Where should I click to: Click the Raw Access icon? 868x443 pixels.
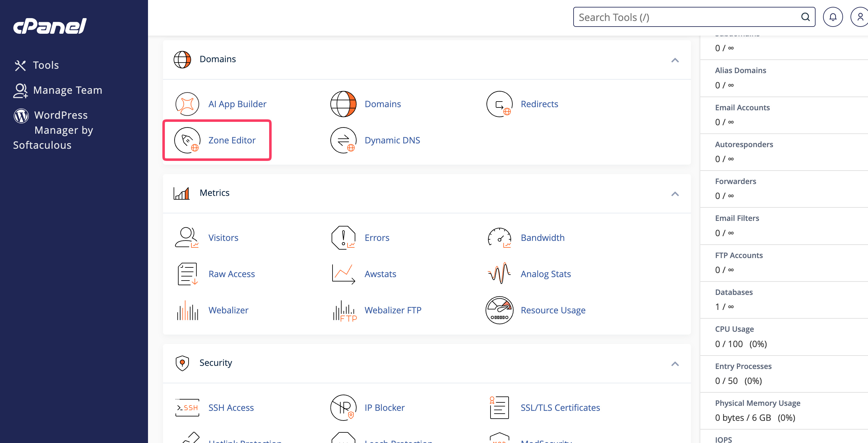[187, 274]
